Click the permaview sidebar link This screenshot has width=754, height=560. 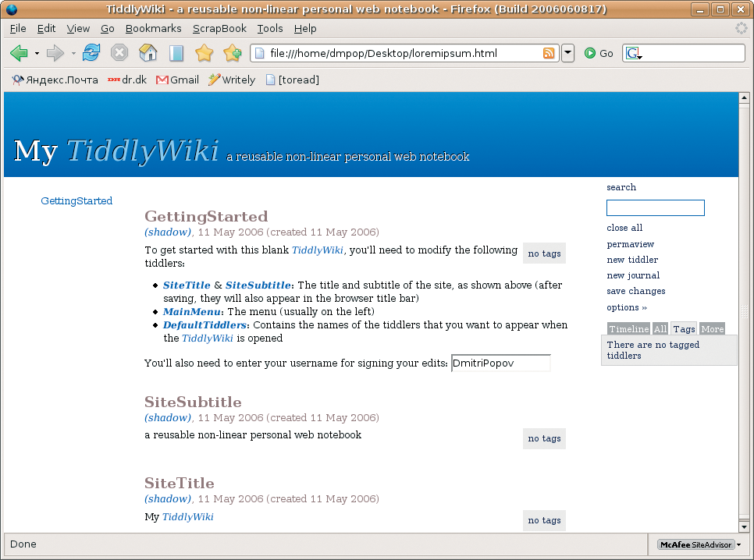[x=631, y=244]
